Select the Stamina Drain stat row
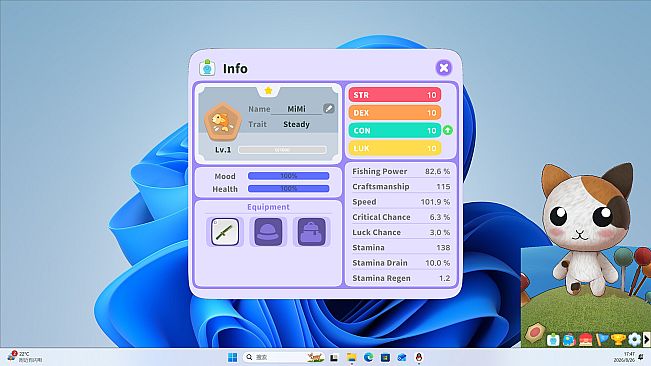The width and height of the screenshot is (651, 366). 401,263
